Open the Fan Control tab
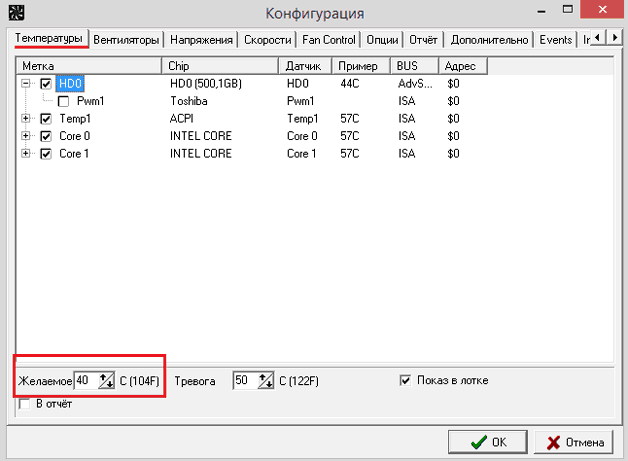This screenshot has height=461, width=628. pos(329,40)
